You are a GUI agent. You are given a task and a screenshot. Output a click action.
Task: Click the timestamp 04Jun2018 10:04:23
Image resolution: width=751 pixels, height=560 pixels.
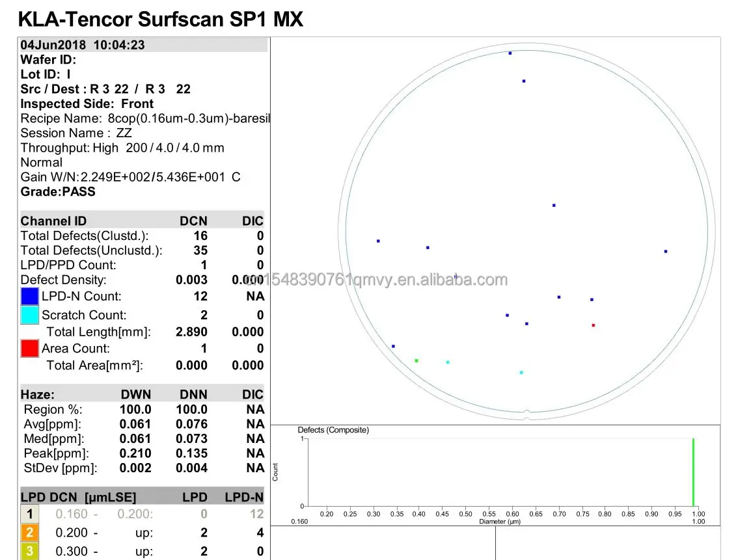83,44
